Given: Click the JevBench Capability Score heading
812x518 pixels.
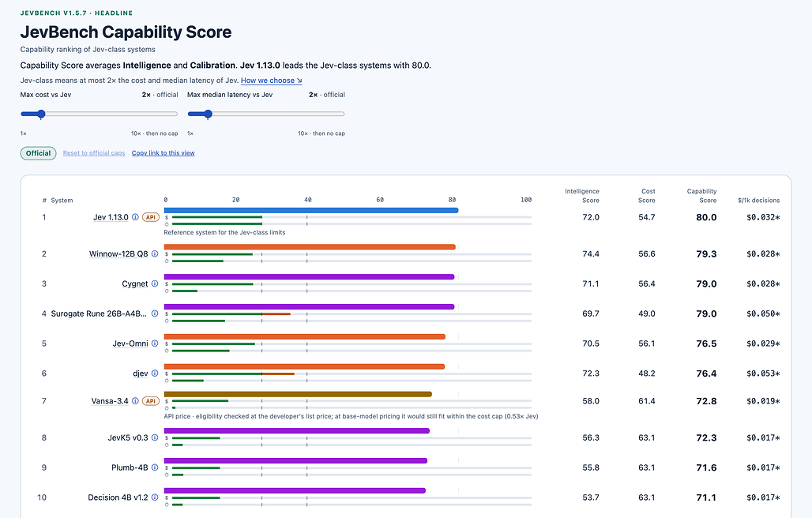Looking at the screenshot, I should [x=126, y=32].
